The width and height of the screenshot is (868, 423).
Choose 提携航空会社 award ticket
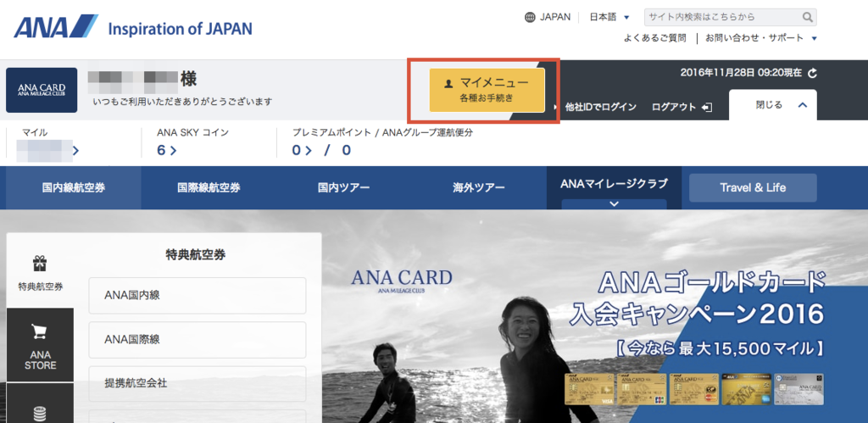(197, 383)
